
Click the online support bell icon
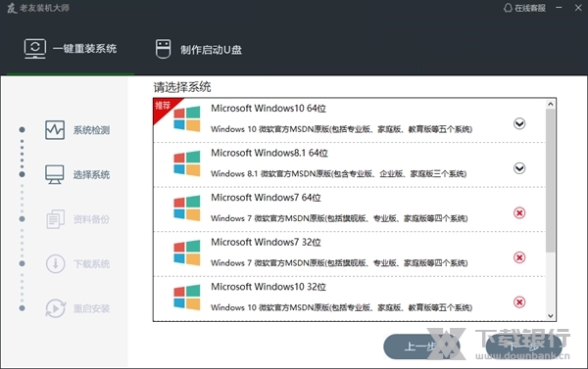click(508, 8)
